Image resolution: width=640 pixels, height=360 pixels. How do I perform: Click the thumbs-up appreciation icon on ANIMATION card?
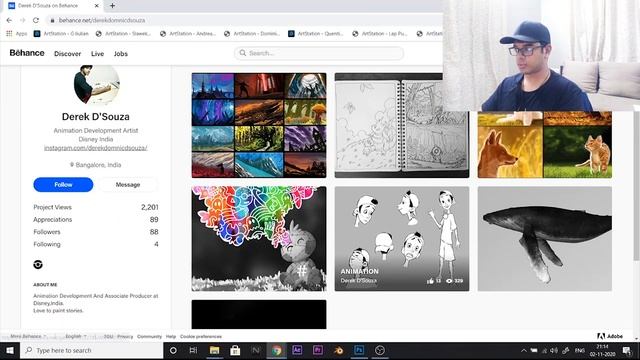[430, 281]
